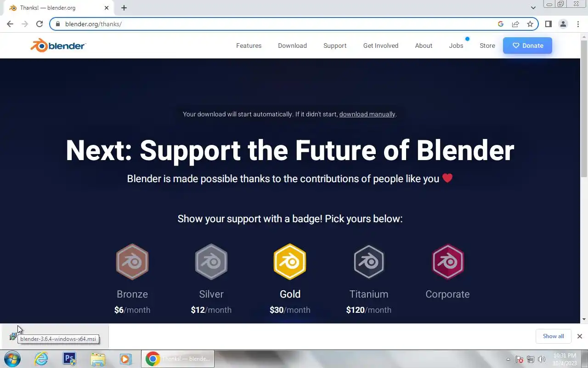Open the Jobs menu item
588x368 pixels.
tap(456, 46)
